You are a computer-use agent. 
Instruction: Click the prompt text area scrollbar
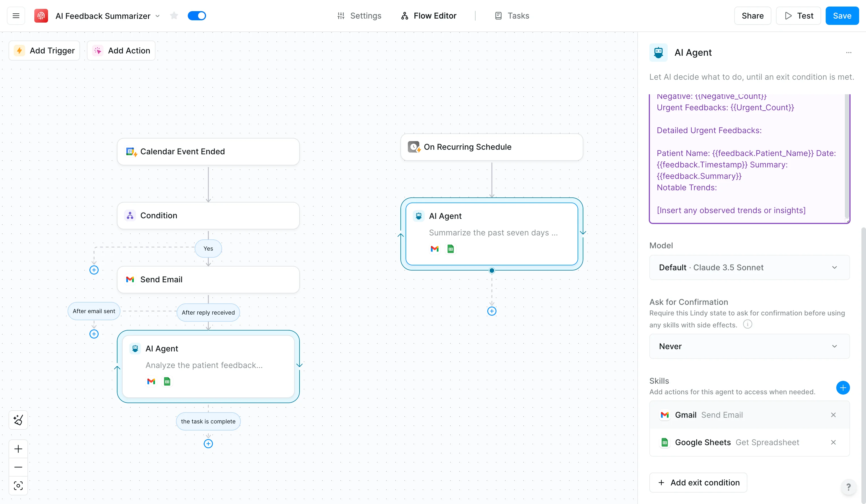point(847,155)
